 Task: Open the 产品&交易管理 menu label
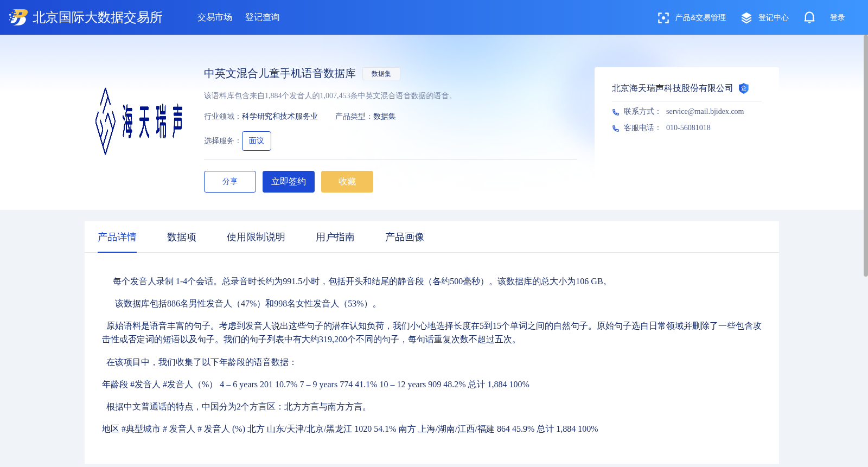tap(700, 18)
